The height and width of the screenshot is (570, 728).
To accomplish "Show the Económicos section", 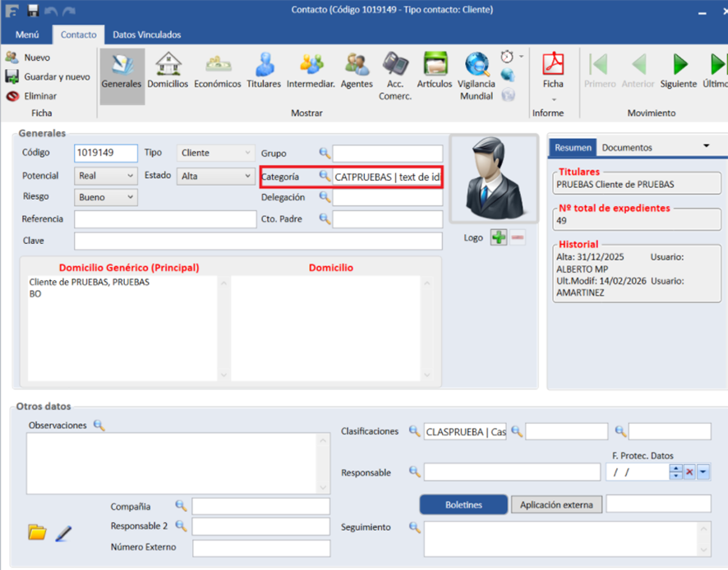I will pyautogui.click(x=218, y=71).
